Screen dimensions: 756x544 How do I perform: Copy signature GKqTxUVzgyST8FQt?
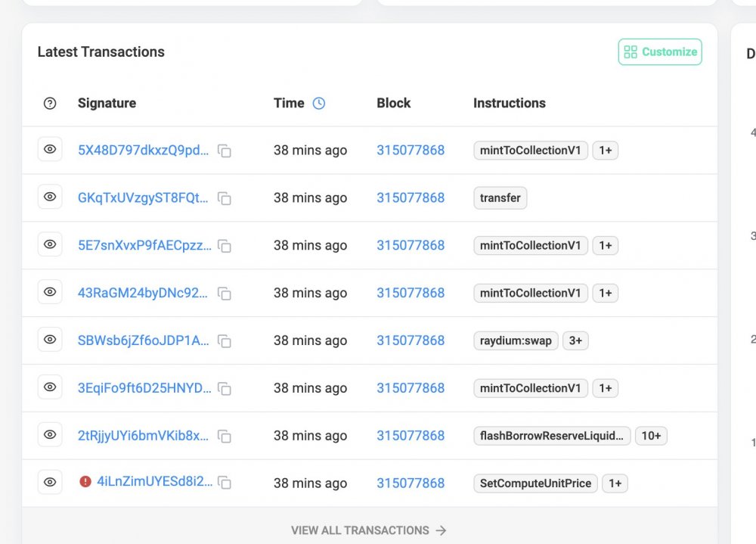pos(225,198)
